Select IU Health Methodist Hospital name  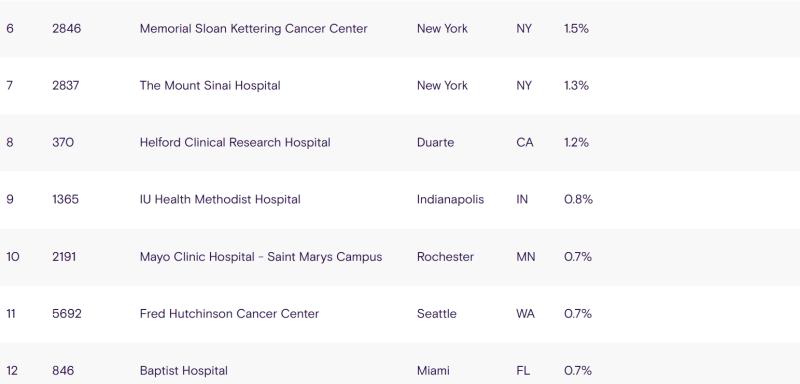pos(220,199)
